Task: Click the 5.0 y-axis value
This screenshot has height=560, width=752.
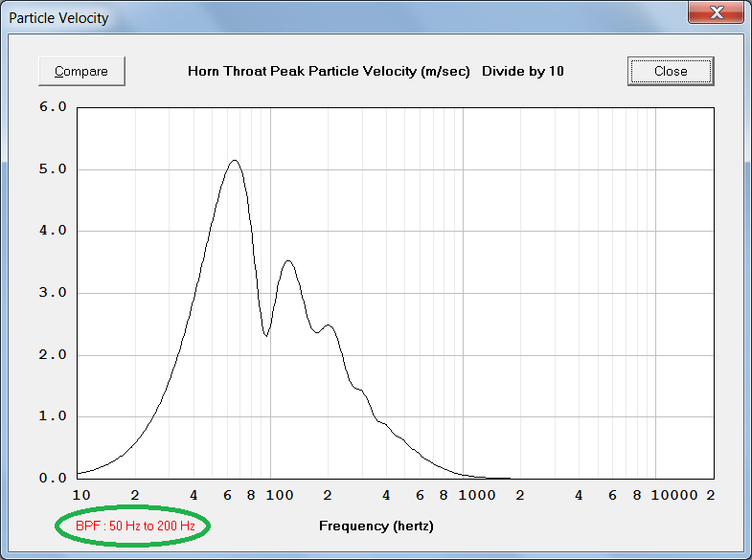Action: (x=53, y=168)
